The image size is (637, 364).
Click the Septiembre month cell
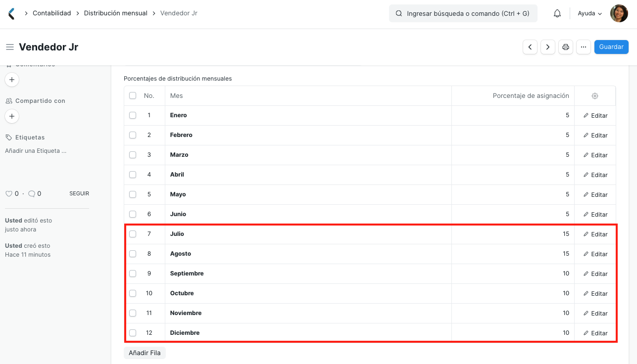pyautogui.click(x=308, y=273)
